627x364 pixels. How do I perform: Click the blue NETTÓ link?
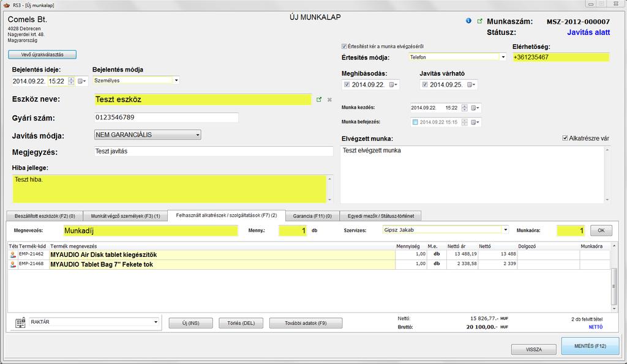point(595,327)
